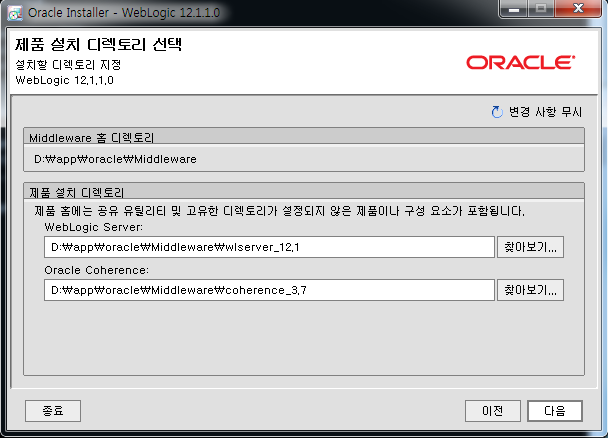
Task: Click 변경 사항 무시 discard changes link
Action: [545, 112]
